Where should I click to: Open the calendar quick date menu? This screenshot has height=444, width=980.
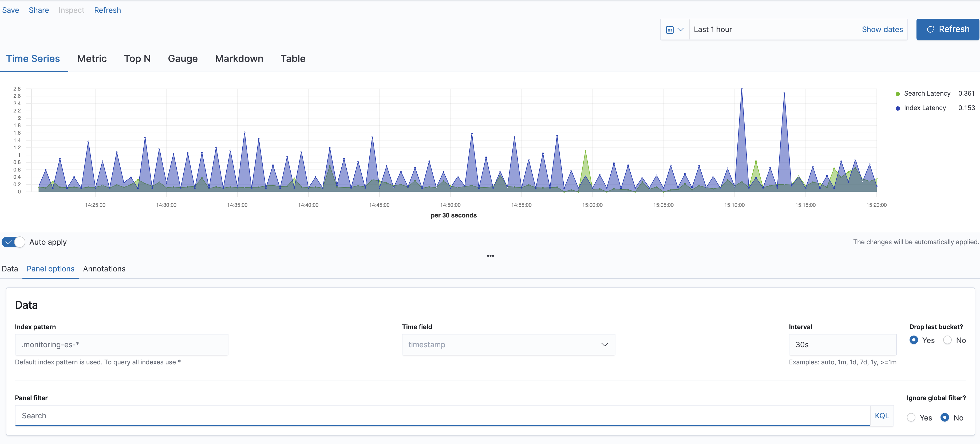pyautogui.click(x=674, y=29)
